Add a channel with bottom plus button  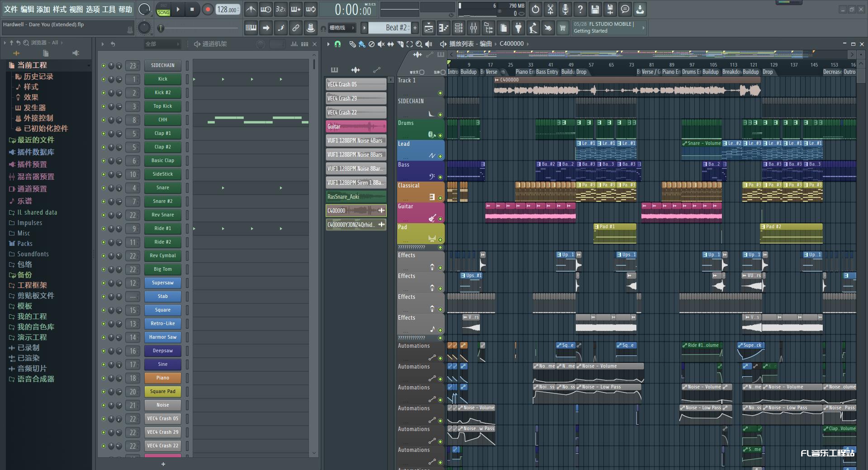pyautogui.click(x=163, y=464)
